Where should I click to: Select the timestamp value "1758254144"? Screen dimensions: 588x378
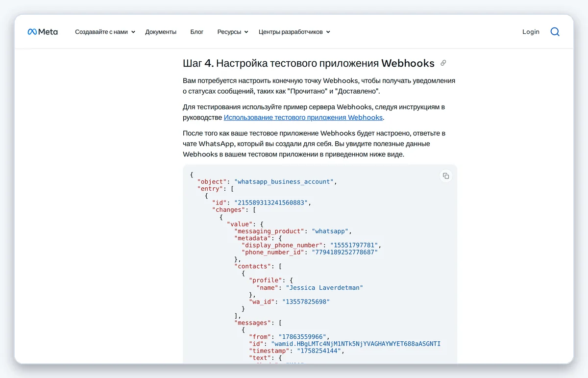[x=318, y=351]
